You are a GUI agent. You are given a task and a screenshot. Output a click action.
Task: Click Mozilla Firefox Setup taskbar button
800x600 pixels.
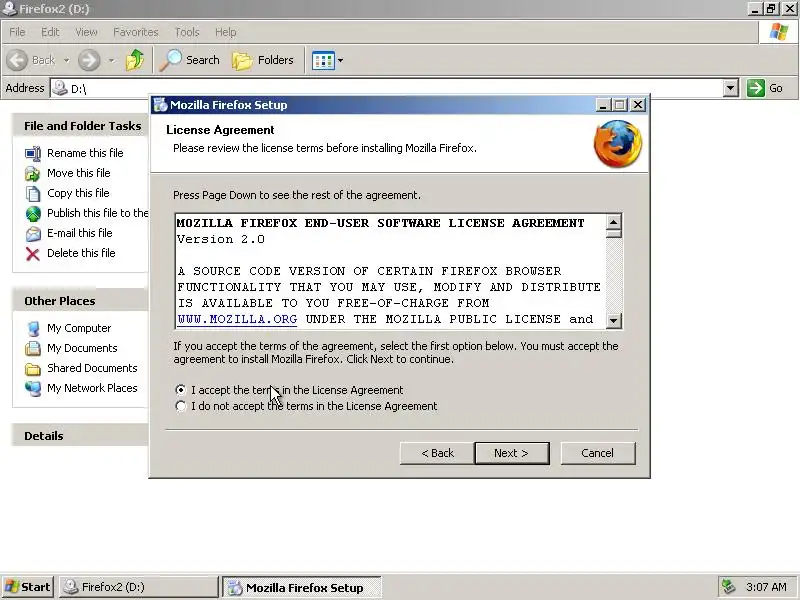[x=301, y=587]
